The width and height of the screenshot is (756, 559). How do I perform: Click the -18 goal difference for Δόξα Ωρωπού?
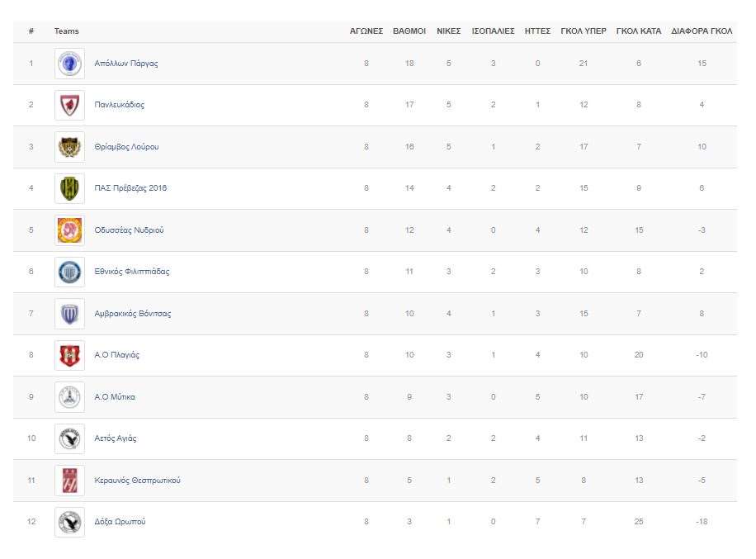click(x=702, y=522)
